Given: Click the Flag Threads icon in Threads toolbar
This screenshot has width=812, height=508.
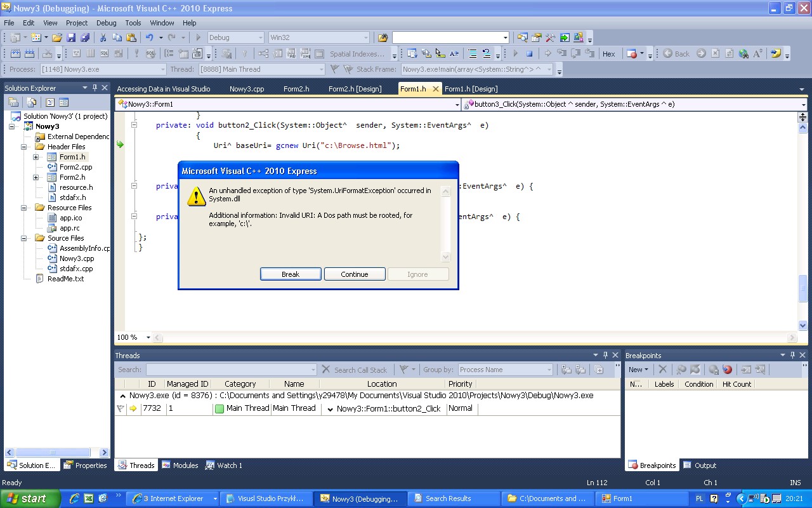Looking at the screenshot, I should click(x=403, y=369).
